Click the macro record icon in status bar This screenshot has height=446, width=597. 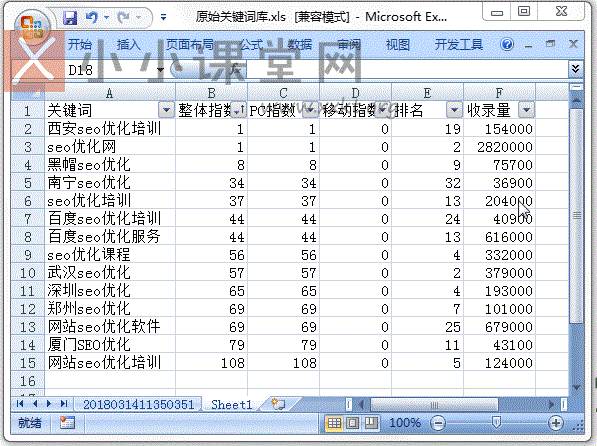point(67,422)
